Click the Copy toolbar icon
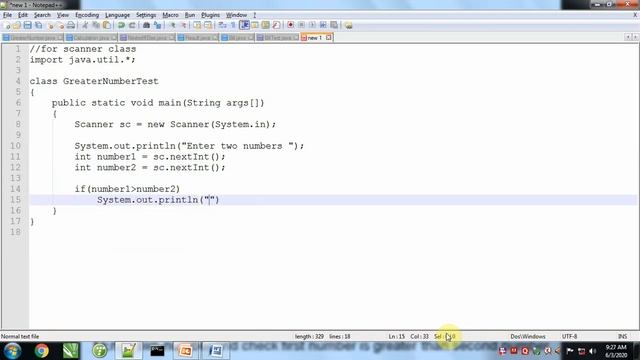Image resolution: width=640 pixels, height=360 pixels. point(96,25)
